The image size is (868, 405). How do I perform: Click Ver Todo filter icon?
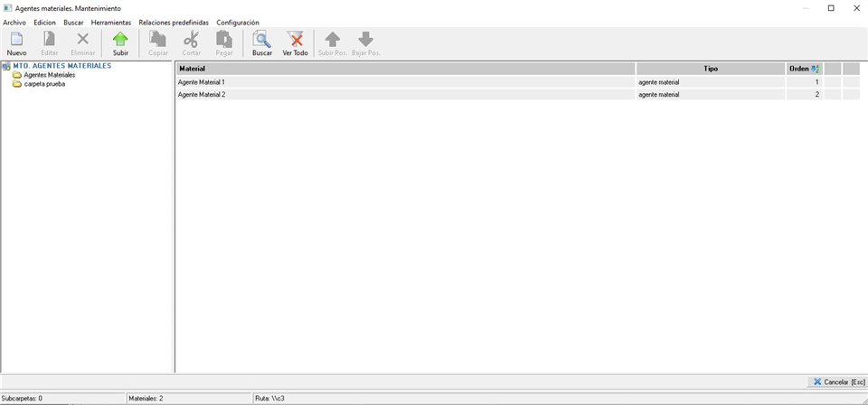pos(295,39)
